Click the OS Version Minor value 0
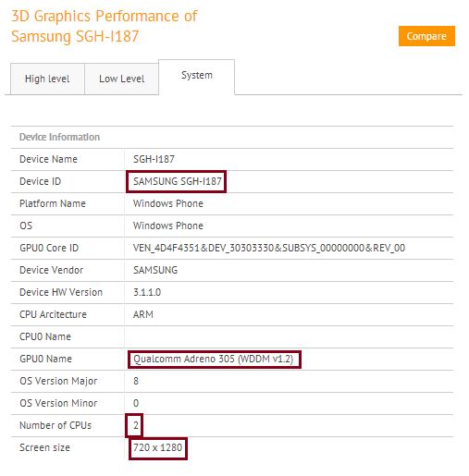This screenshot has width=469, height=476. (x=136, y=403)
